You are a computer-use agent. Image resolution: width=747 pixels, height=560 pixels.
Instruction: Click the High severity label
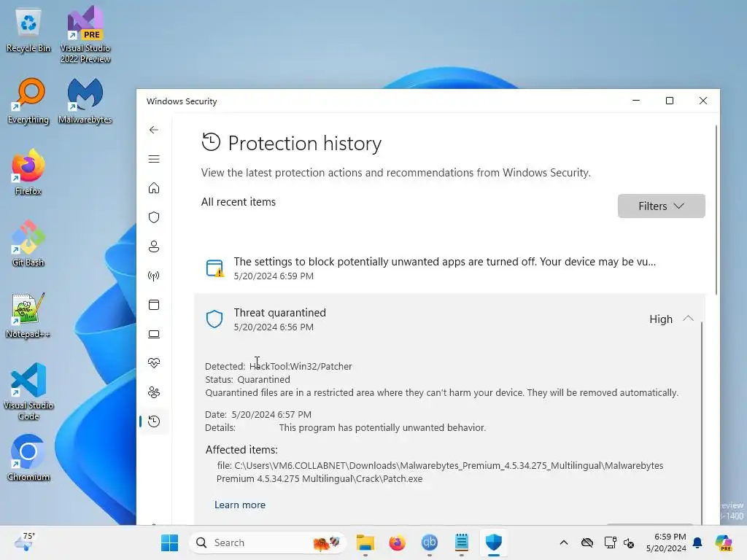point(661,319)
